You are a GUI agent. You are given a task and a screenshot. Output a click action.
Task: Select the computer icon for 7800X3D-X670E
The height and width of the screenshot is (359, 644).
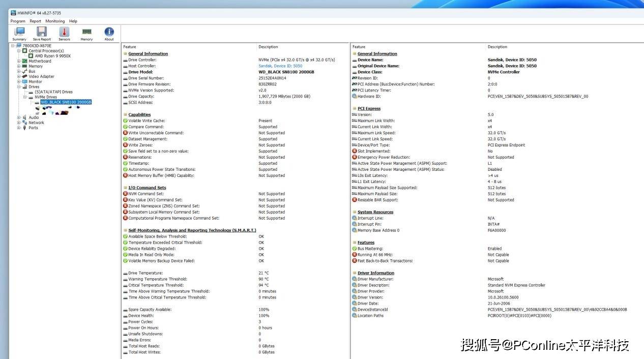point(19,46)
